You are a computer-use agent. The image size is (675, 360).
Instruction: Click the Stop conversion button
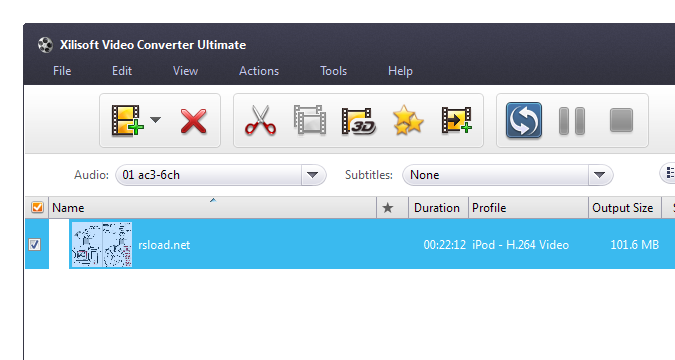621,120
